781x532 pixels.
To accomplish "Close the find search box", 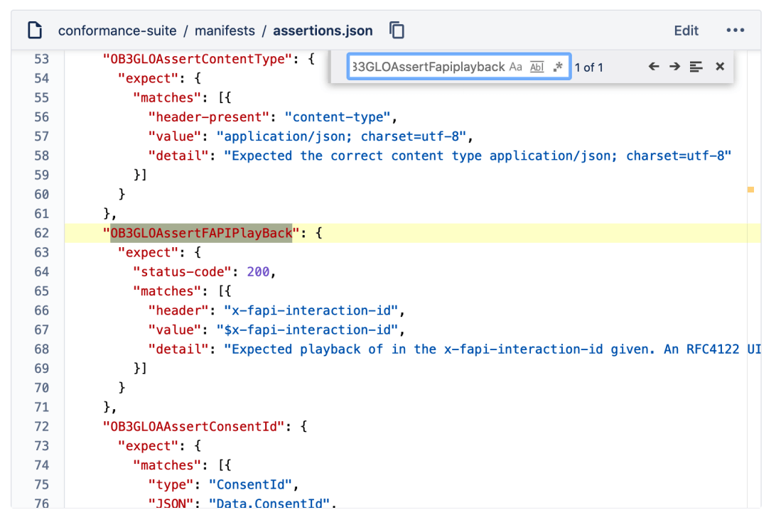I will [x=720, y=67].
